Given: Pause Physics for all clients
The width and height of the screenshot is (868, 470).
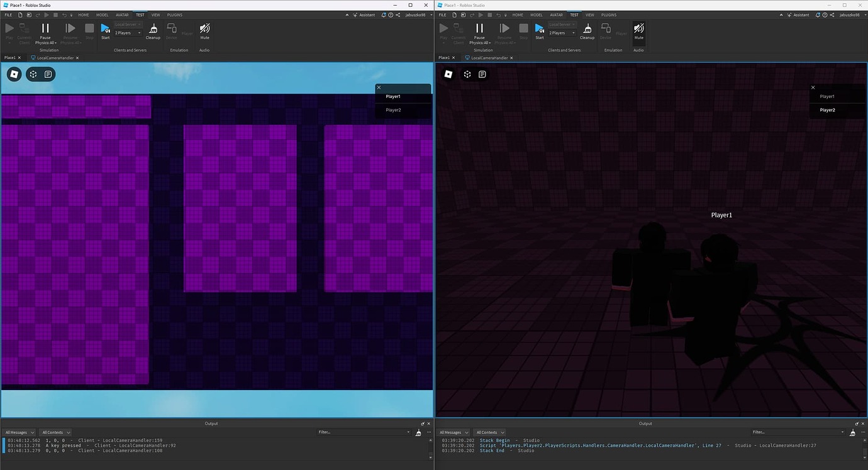Looking at the screenshot, I should pos(45,30).
